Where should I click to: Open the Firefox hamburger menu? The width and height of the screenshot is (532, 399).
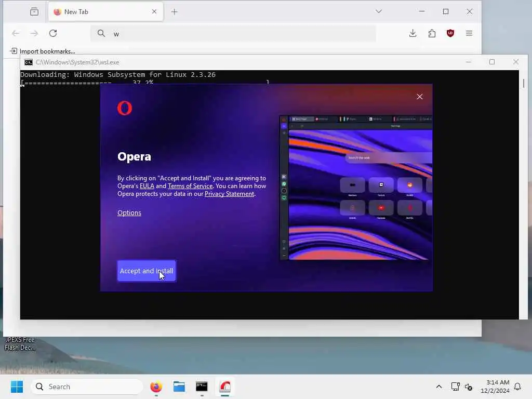tap(469, 33)
